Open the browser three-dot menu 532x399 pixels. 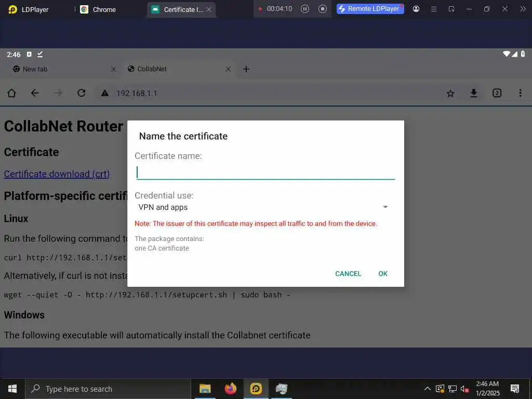point(520,93)
